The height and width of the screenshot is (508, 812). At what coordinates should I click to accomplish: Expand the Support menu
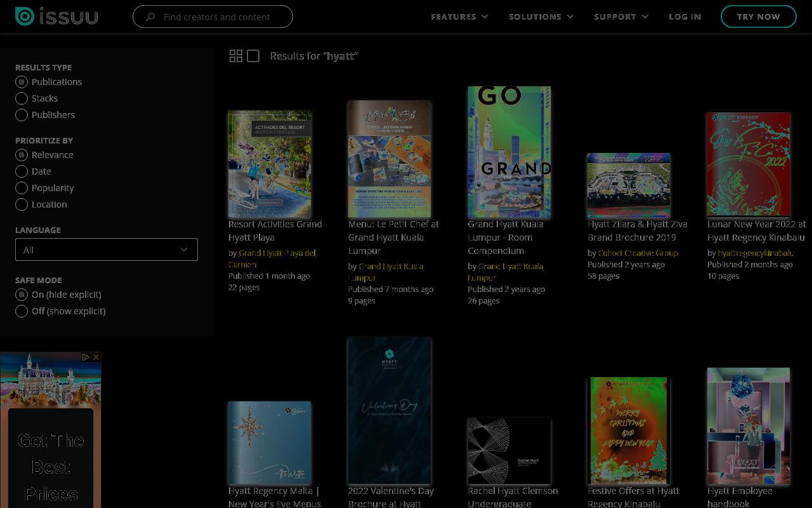[621, 17]
